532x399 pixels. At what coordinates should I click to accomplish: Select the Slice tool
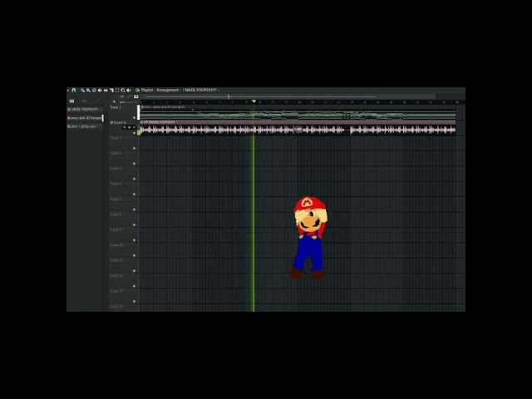pos(111,91)
